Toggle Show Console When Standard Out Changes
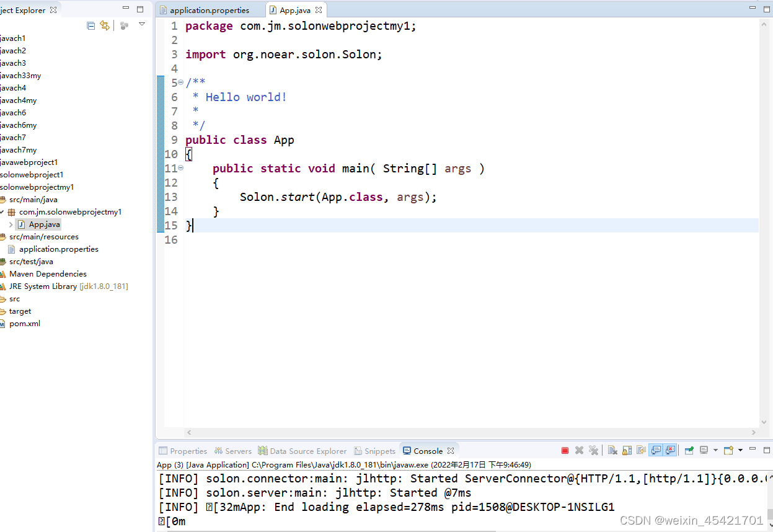 tap(656, 450)
